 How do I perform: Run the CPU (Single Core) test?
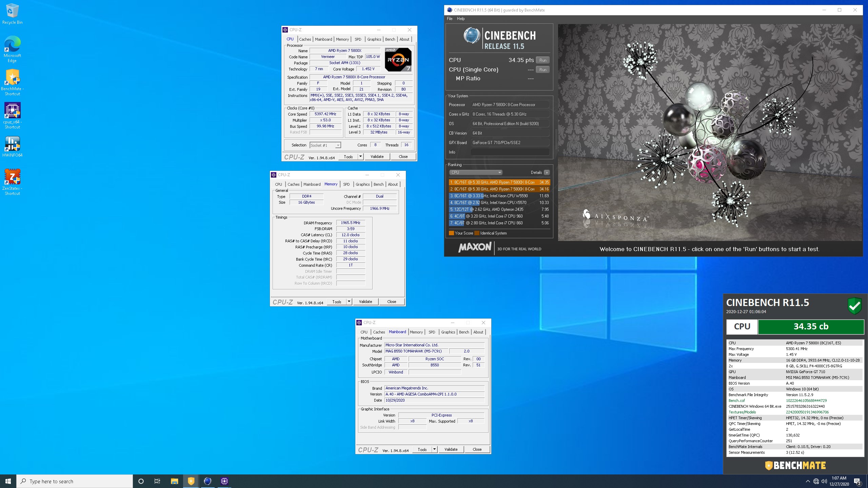tap(543, 70)
